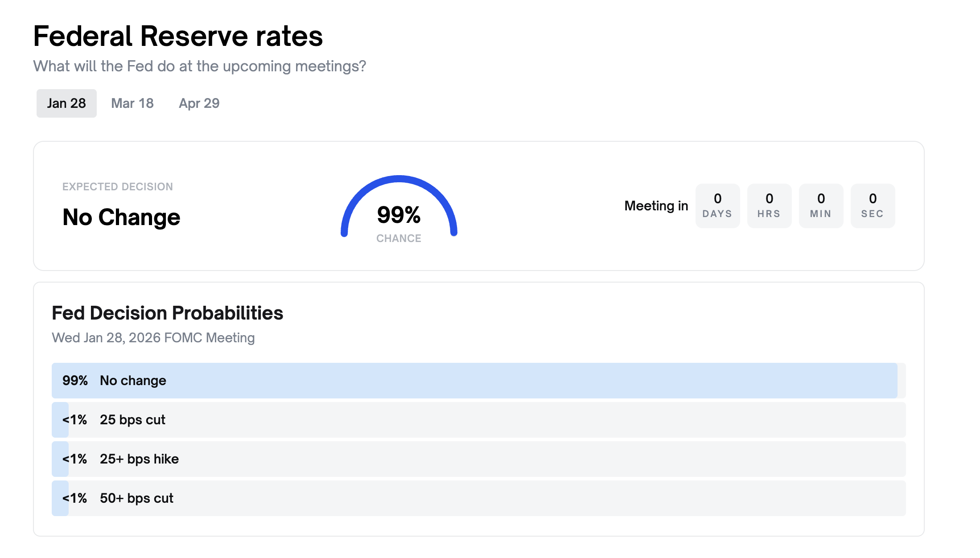Viewport: 980px width, 558px height.
Task: Switch to the Mar 18 meeting tab
Action: 132,103
